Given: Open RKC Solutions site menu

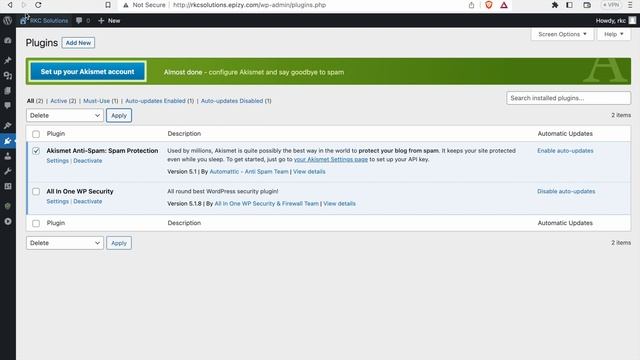Looking at the screenshot, I should (44, 20).
